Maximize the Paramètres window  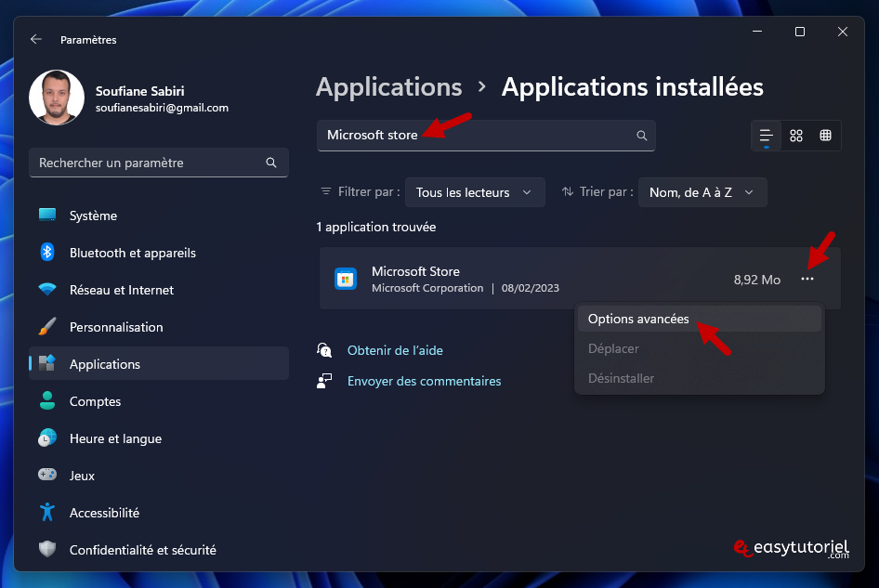coord(800,32)
